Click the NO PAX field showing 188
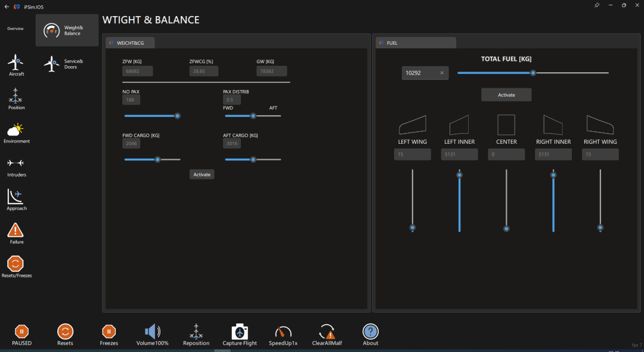The image size is (644, 352). (131, 100)
